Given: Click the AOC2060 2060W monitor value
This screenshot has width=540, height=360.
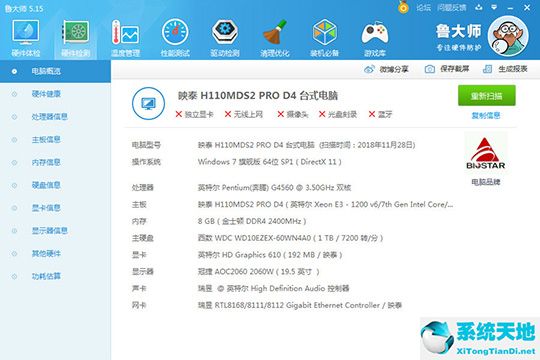Looking at the screenshot, I should pyautogui.click(x=259, y=272).
